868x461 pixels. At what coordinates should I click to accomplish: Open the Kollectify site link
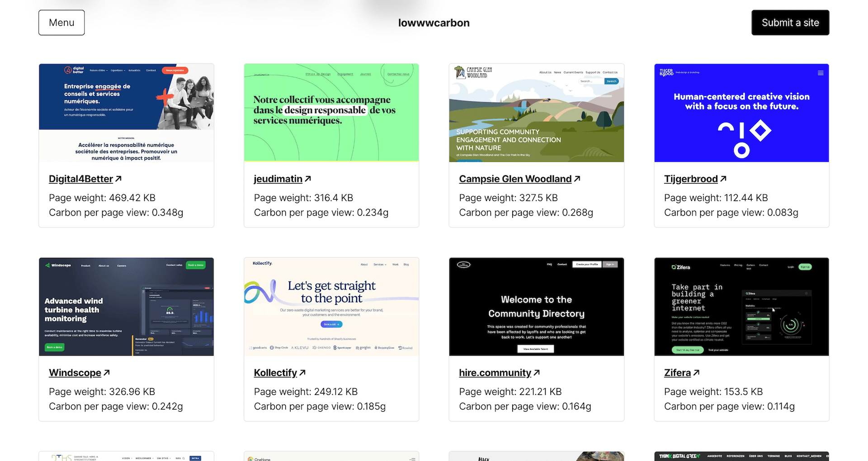pos(275,372)
